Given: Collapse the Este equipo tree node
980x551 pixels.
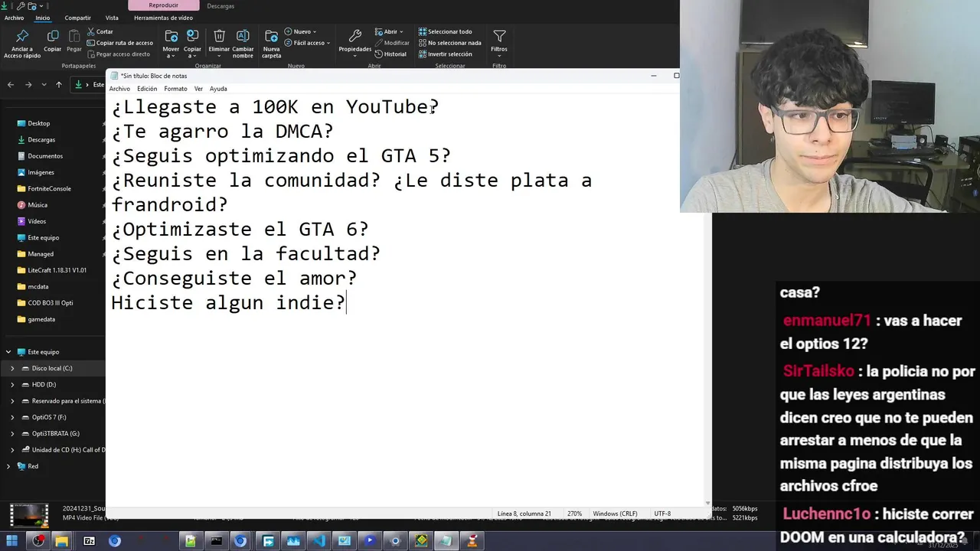Looking at the screenshot, I should point(8,352).
